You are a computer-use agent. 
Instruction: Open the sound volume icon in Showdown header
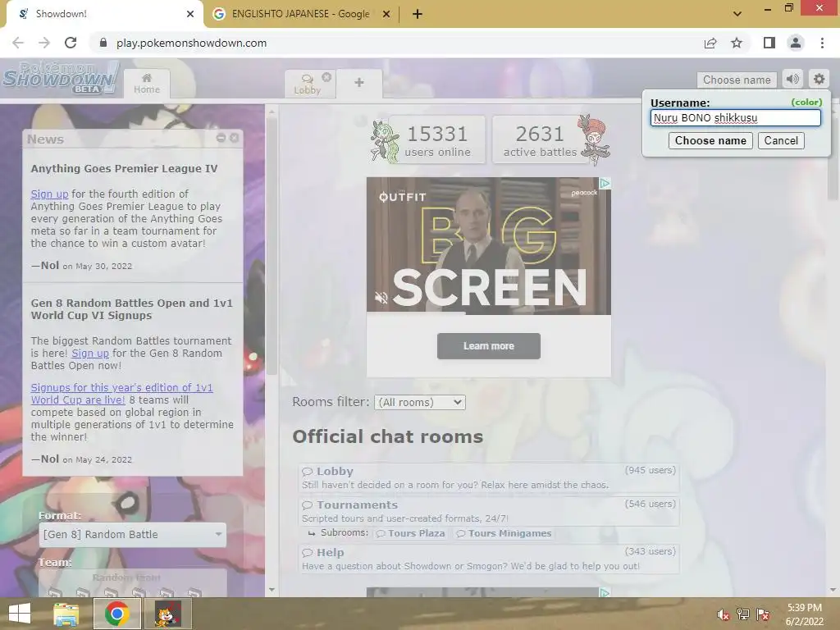793,80
